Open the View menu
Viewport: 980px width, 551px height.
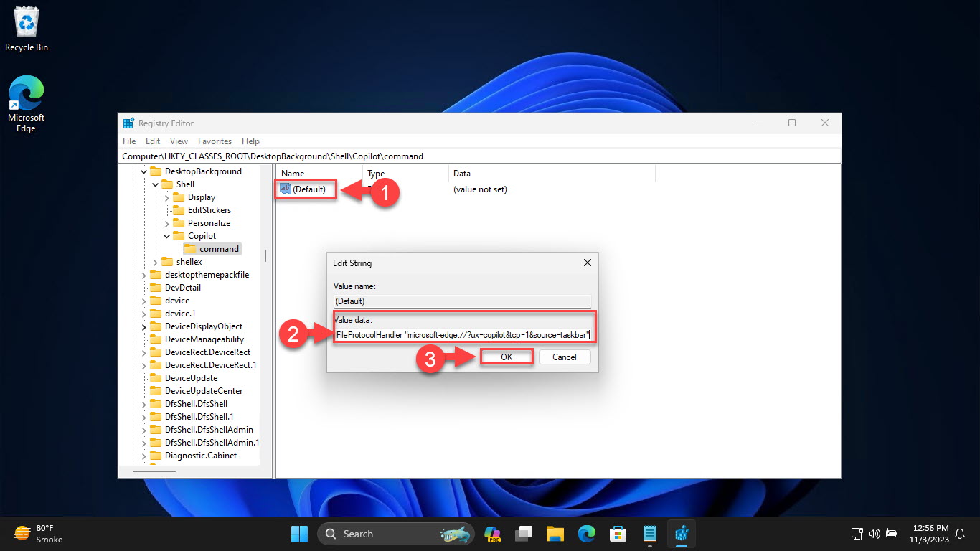(x=179, y=141)
